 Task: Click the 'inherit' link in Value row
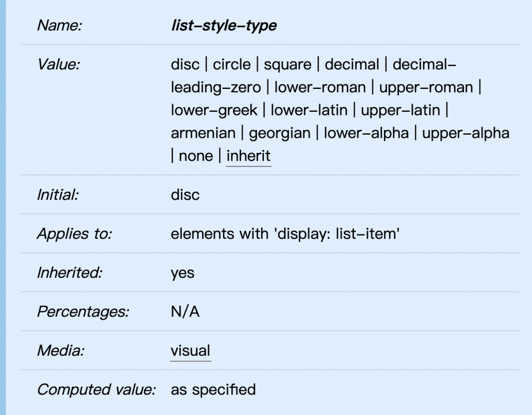(x=248, y=156)
